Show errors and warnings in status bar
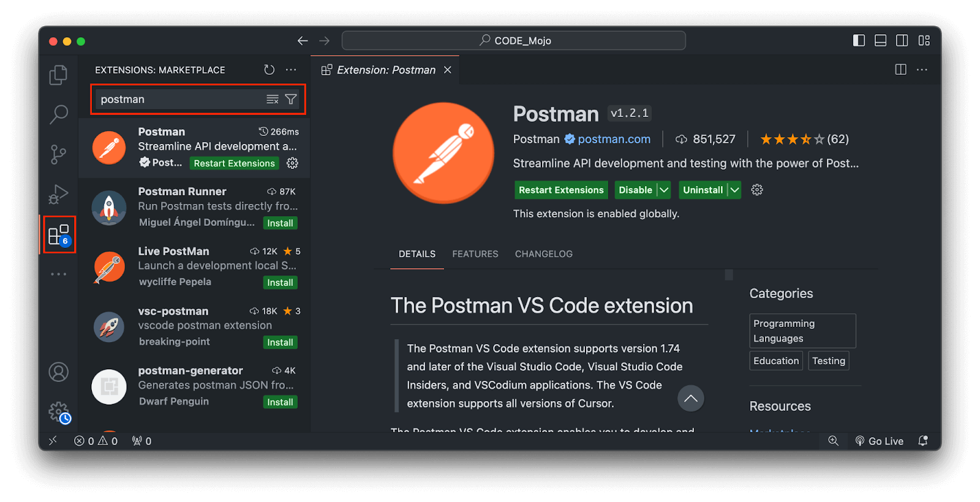Image resolution: width=980 pixels, height=502 pixels. point(96,441)
